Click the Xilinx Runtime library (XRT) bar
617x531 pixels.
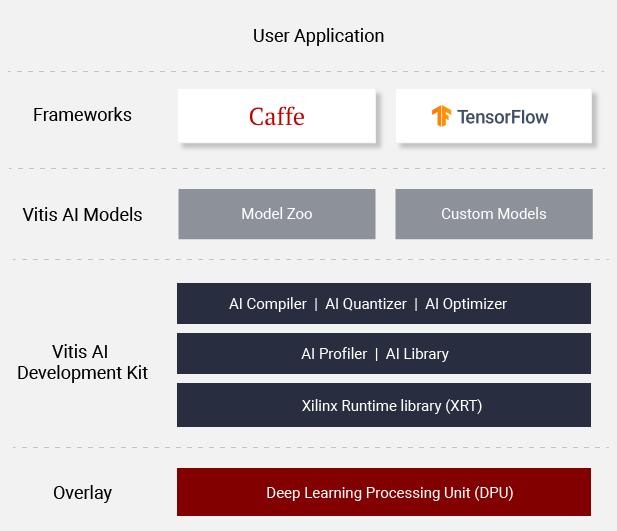384,406
